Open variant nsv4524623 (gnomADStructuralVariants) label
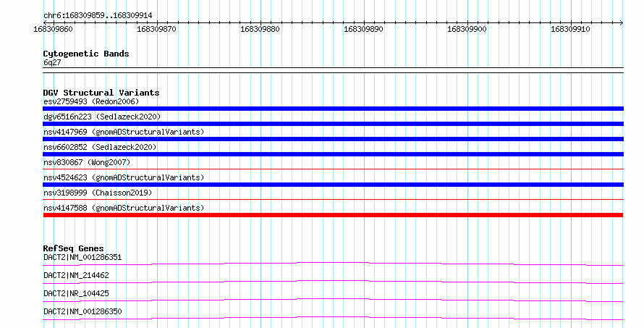Screen dimensions: 644x328 124,177
